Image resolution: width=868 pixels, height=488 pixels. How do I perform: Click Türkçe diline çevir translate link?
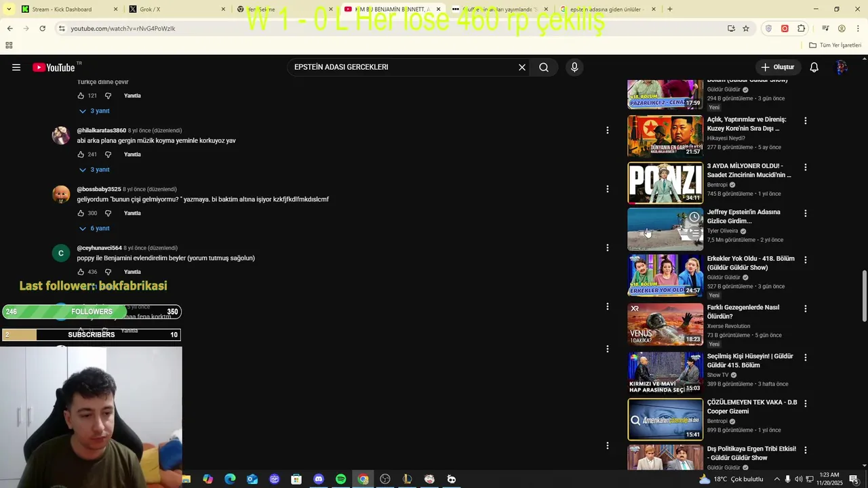(x=103, y=82)
